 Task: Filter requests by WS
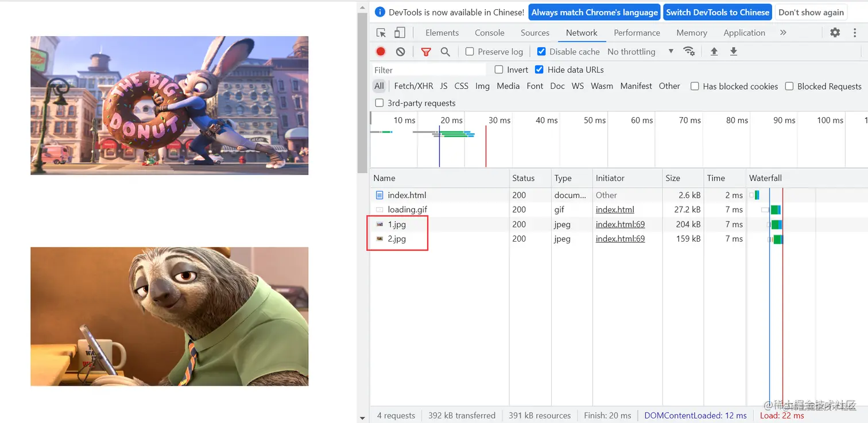(578, 86)
